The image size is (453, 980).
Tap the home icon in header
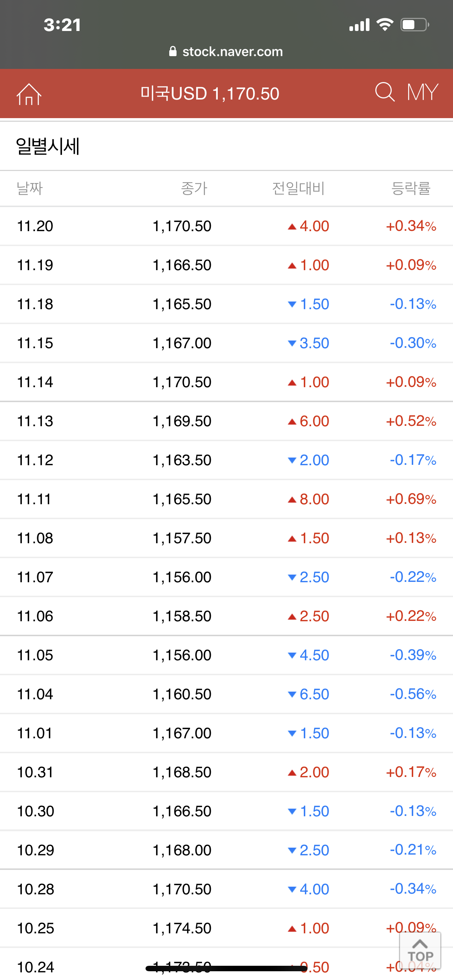click(29, 94)
